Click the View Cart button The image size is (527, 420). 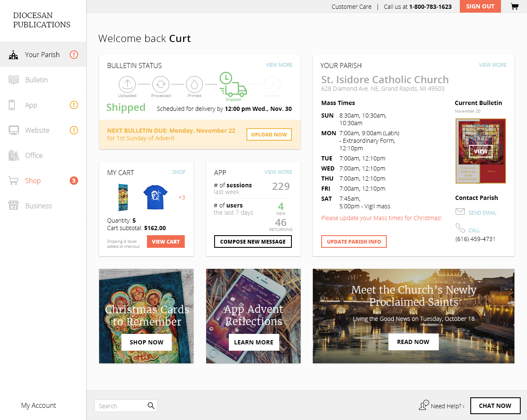(x=166, y=241)
